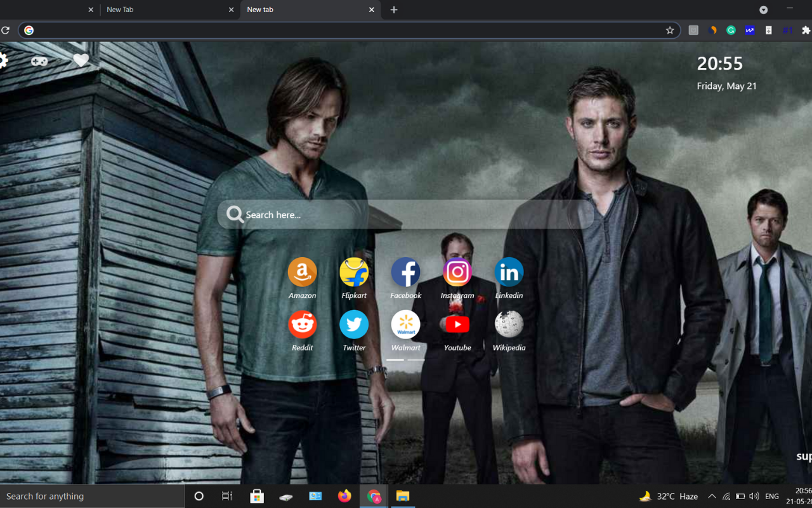Open the tab search dropdown
The height and width of the screenshot is (508, 812).
pyautogui.click(x=763, y=10)
